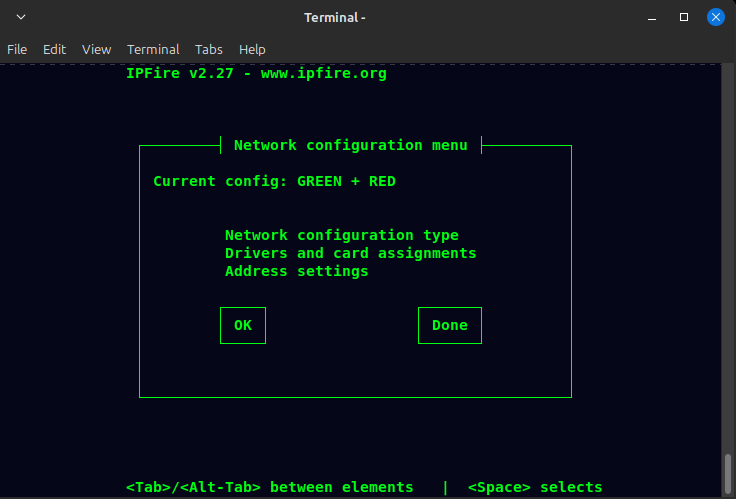The width and height of the screenshot is (736, 499).
Task: Choose the Address settings option
Action: click(x=296, y=271)
